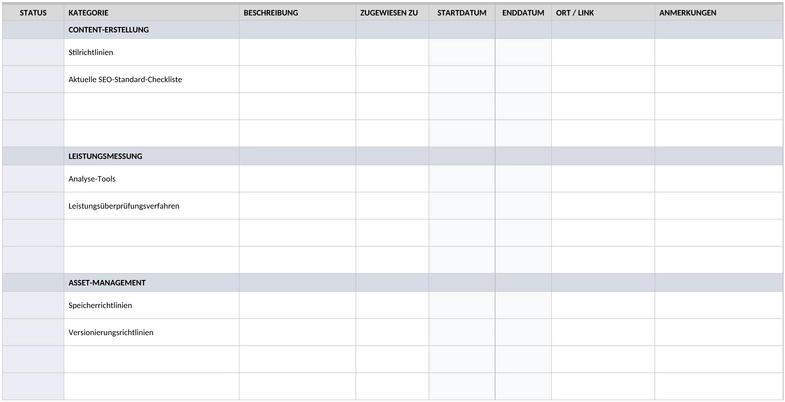Select the KATEGORIE column header
Screen dimensions: 785x402
point(152,13)
